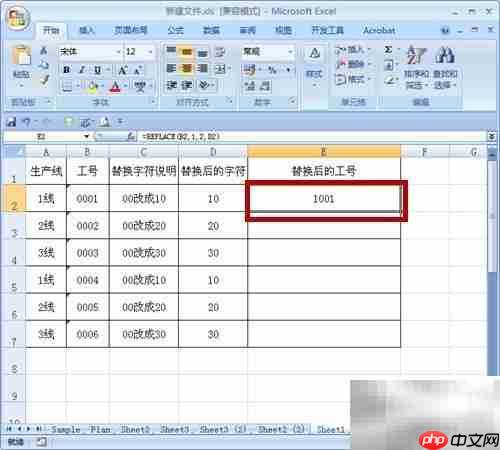Toggle left text alignment
This screenshot has width=500, height=450.
coord(171,69)
